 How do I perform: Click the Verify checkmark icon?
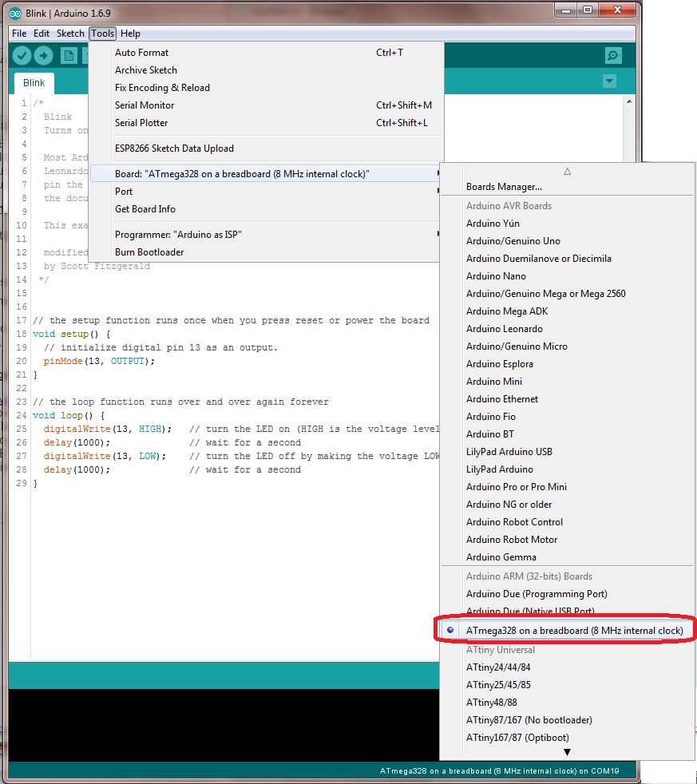[22, 56]
